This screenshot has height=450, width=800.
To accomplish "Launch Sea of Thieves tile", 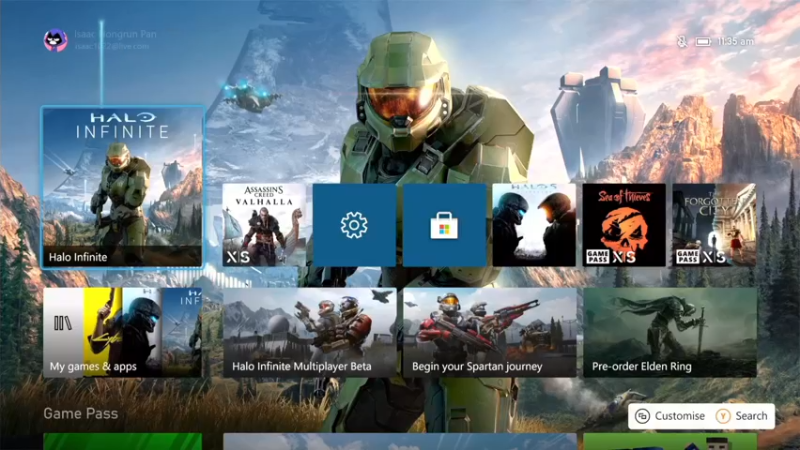I will coord(624,225).
